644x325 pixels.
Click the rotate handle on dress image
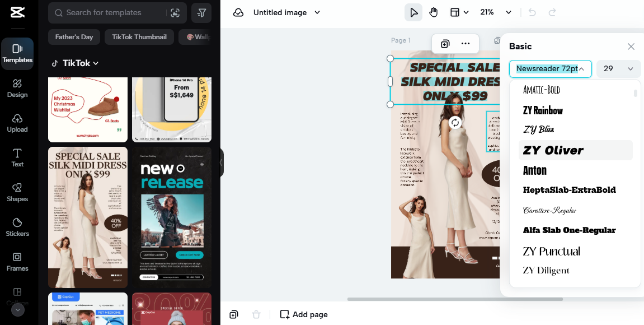coord(455,122)
